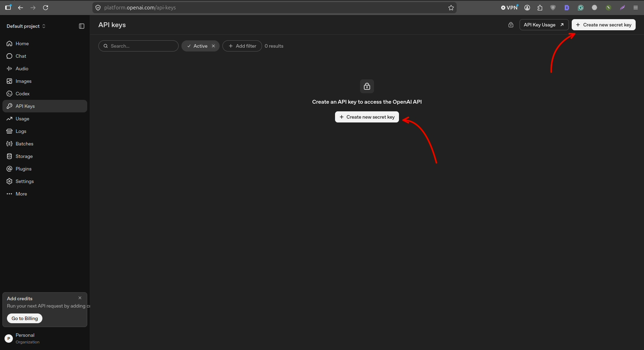This screenshot has width=644, height=350.
Task: Dismiss the Add credits notice
Action: coord(80,298)
